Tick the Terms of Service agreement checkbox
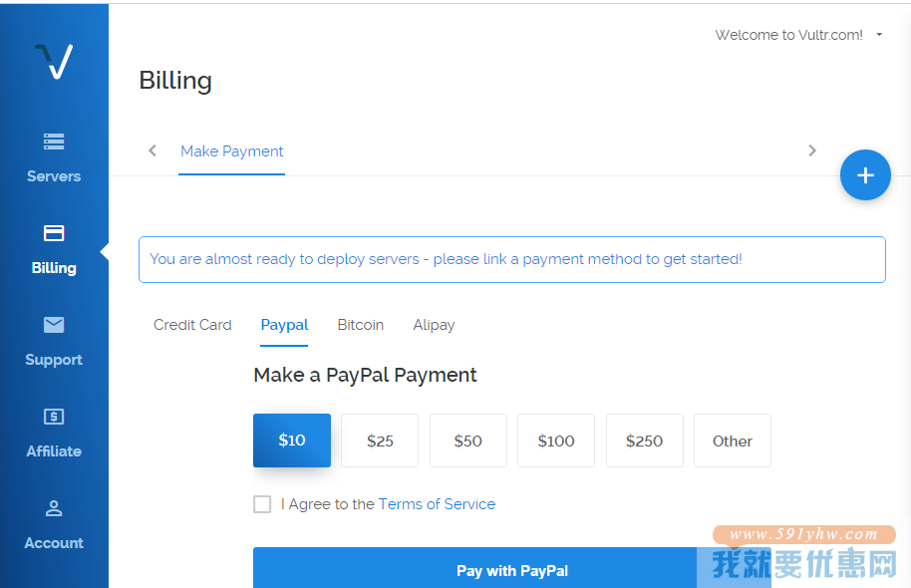Image resolution: width=911 pixels, height=588 pixels. click(262, 503)
